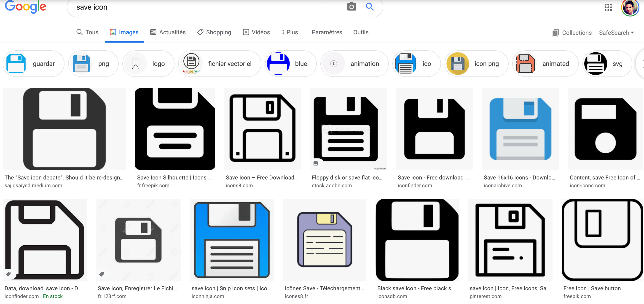
Task: Switch to the Tous tab
Action: (87, 32)
